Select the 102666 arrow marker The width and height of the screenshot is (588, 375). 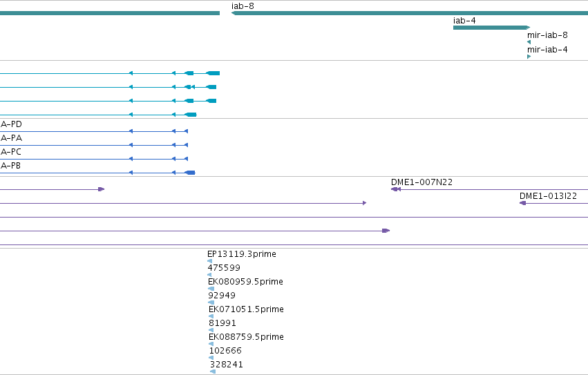click(x=211, y=358)
